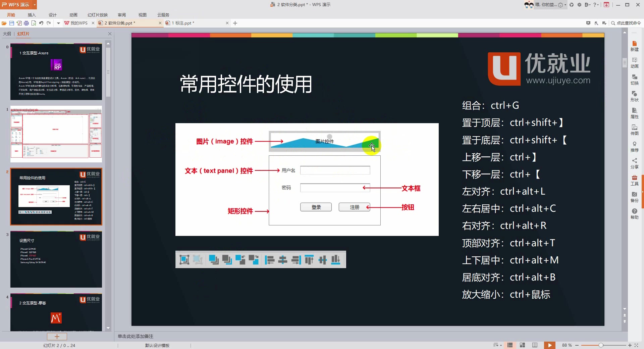Add a new slide with the plus button
Screen dimensions: 644x349
coord(57,336)
